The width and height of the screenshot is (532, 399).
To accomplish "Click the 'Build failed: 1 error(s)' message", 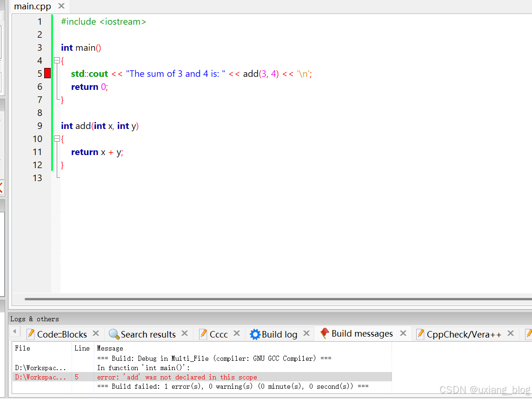I will coord(233,386).
